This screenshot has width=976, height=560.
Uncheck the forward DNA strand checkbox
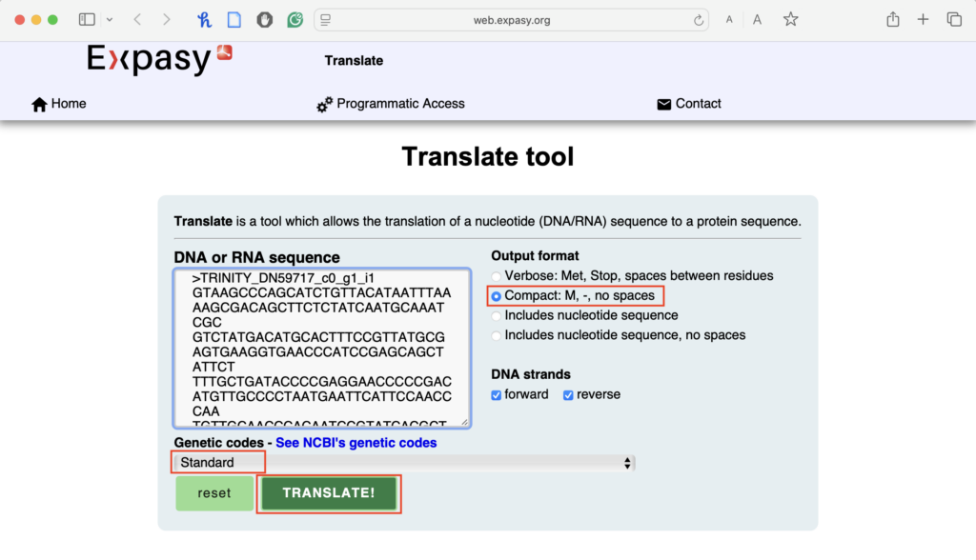[x=496, y=394]
